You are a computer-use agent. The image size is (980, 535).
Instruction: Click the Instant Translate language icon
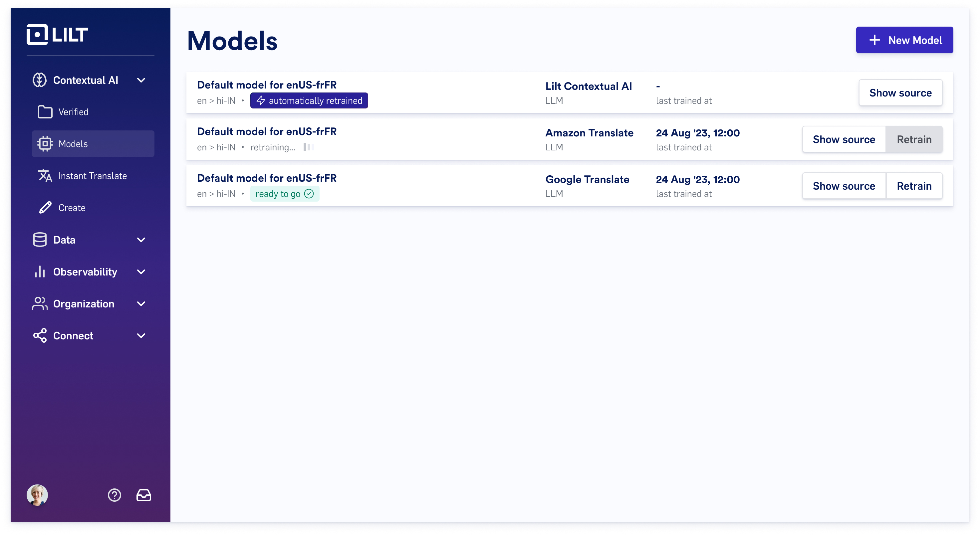tap(45, 176)
